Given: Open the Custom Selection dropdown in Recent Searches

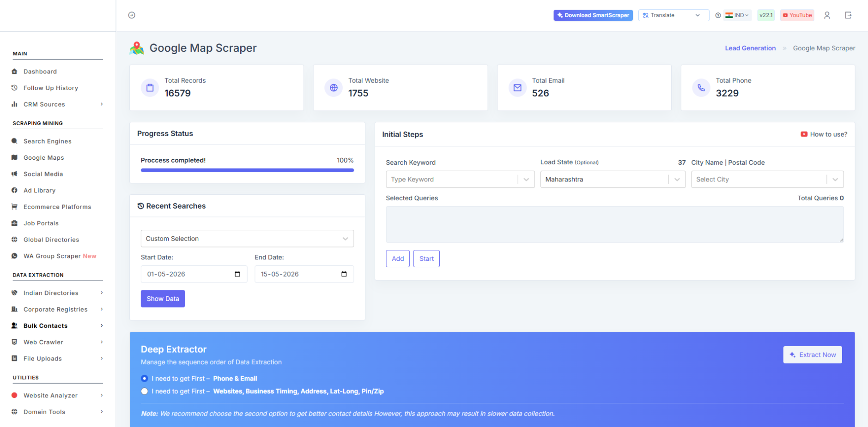Looking at the screenshot, I should [247, 239].
